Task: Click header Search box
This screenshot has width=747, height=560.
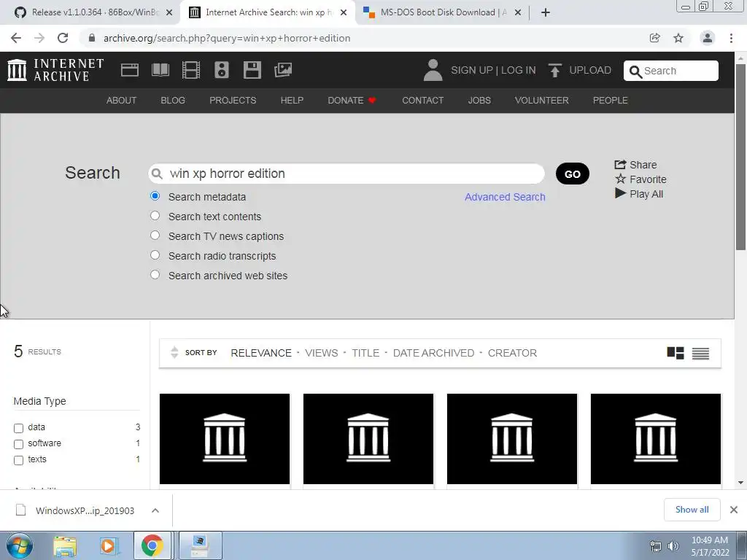Action: point(671,71)
